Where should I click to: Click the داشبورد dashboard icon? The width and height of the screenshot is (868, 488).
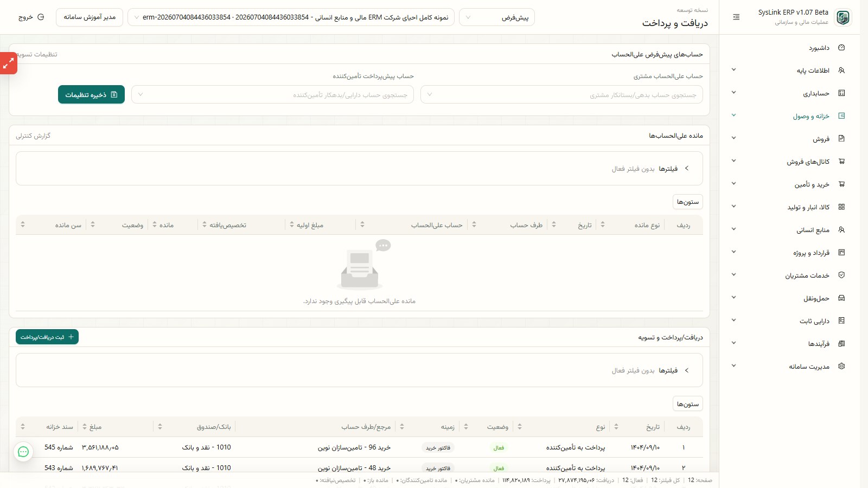click(x=841, y=48)
